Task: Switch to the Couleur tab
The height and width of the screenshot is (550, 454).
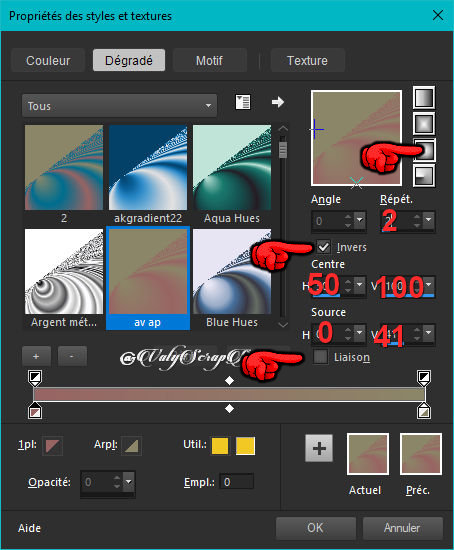Action: 48,60
